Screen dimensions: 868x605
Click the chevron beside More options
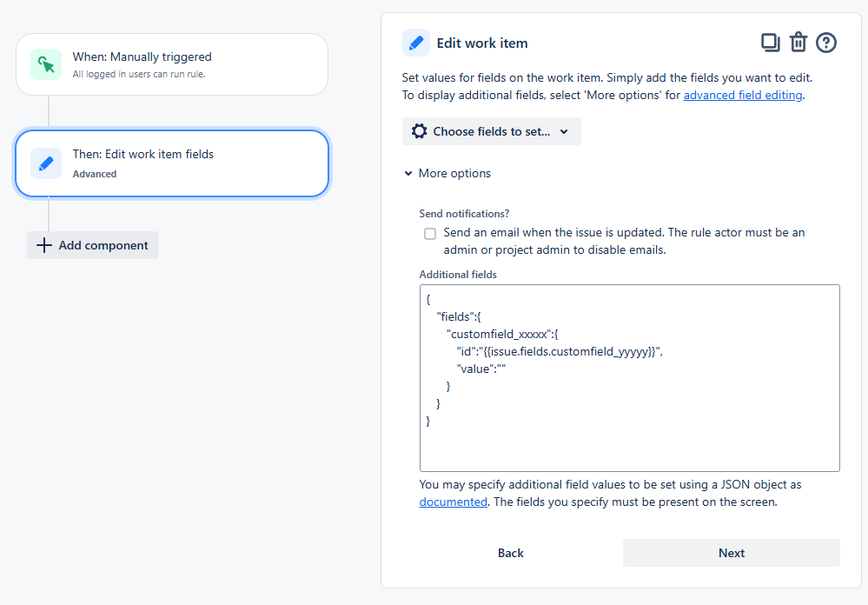tap(408, 173)
